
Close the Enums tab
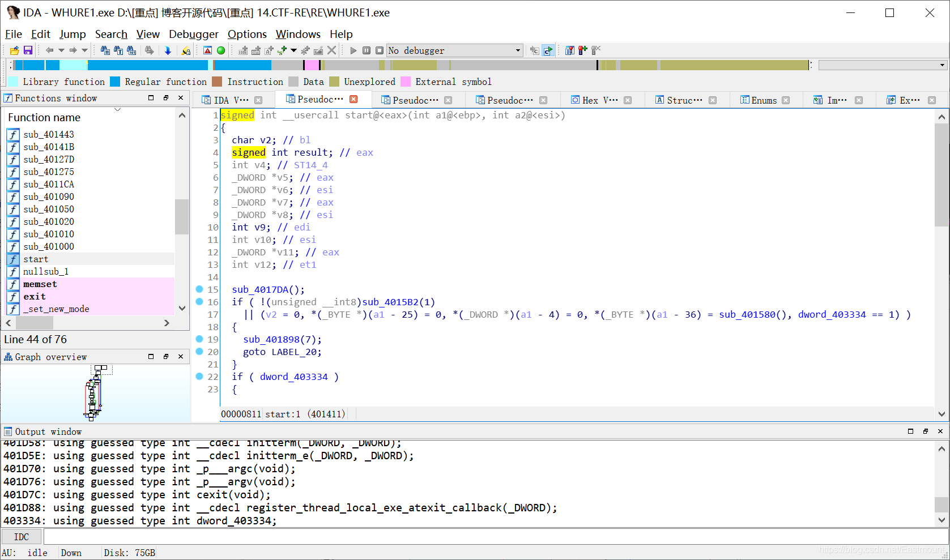pos(786,100)
